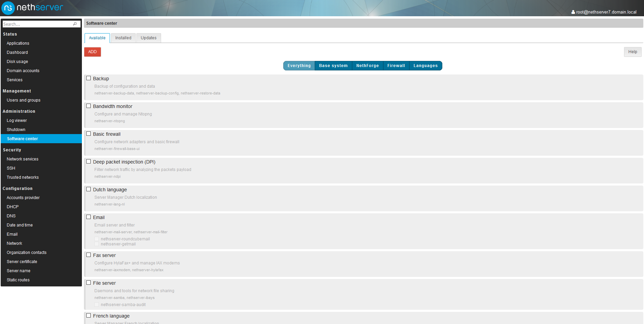Open the Disk usage page
The image size is (644, 324).
tap(17, 62)
